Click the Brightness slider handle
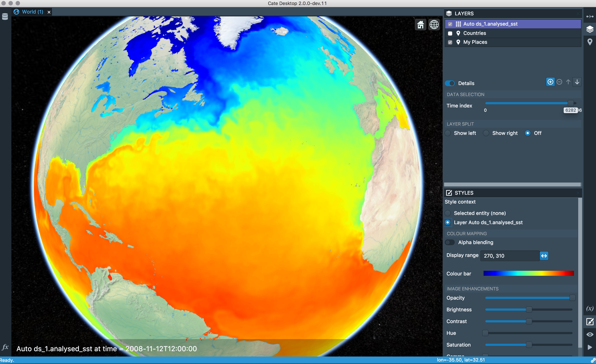This screenshot has height=364, width=596. [x=529, y=310]
